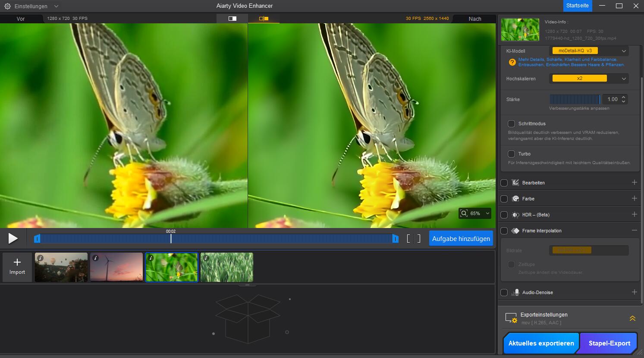Viewport: 644px width, 358px height.
Task: Toggle the HDR (Beta) checkbox
Action: 504,215
